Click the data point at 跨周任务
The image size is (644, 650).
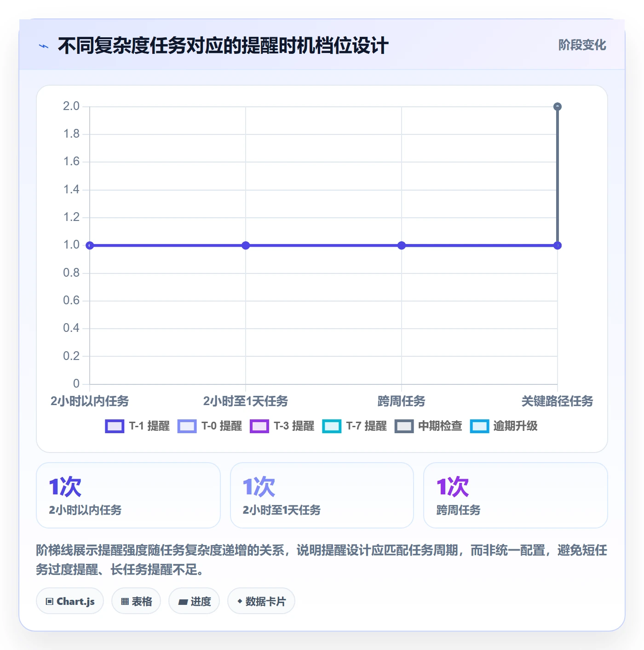click(x=402, y=245)
